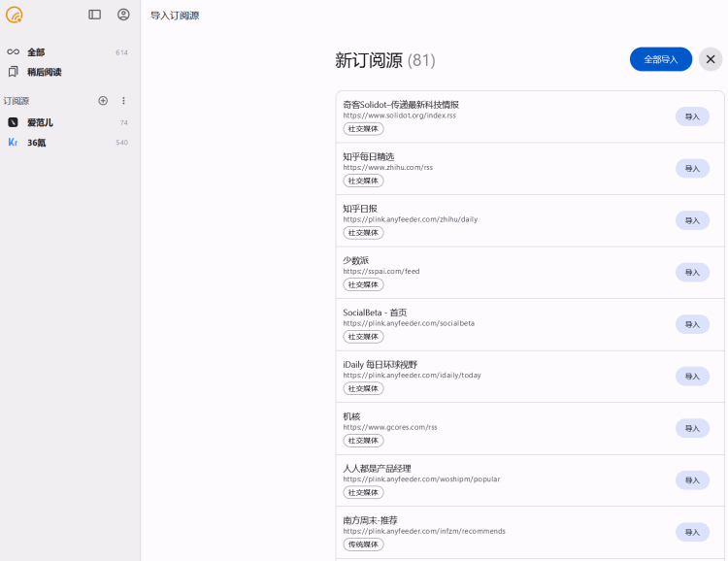
Task: Import the 知乎每日精选 feed
Action: coord(692,169)
